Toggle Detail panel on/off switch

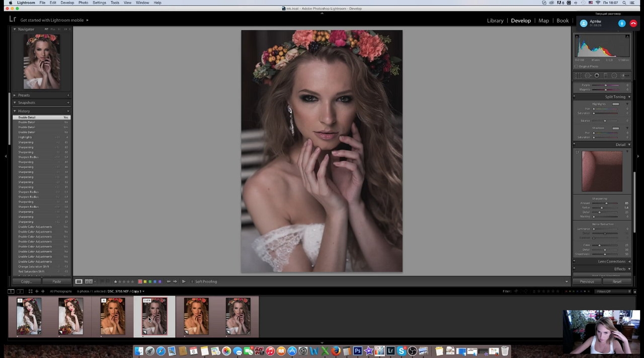pos(574,145)
